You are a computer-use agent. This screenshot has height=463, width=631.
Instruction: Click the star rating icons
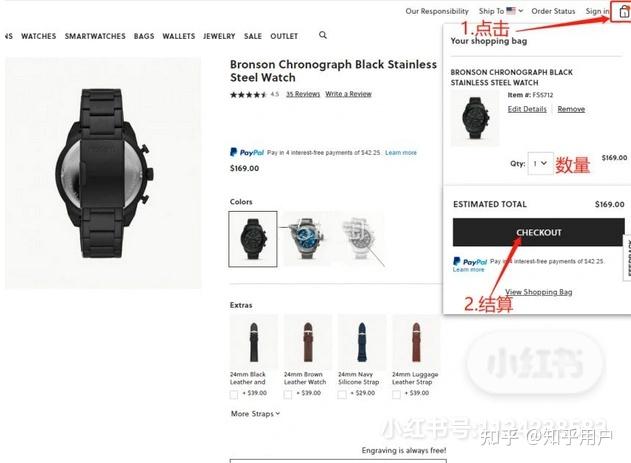coord(248,95)
